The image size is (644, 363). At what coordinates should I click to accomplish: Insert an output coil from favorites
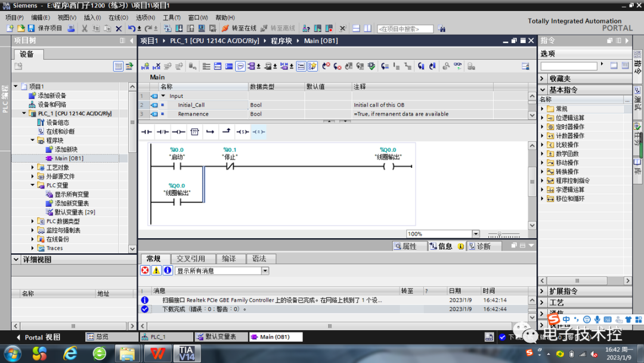[178, 132]
